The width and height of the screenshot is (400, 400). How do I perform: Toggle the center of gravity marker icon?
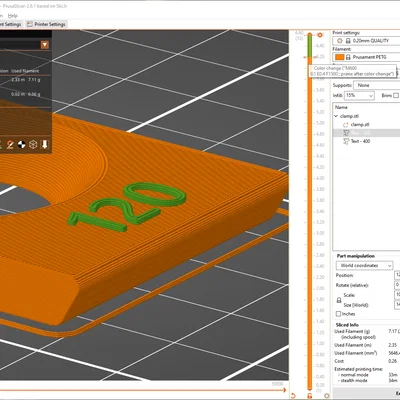pyautogui.click(x=21, y=144)
